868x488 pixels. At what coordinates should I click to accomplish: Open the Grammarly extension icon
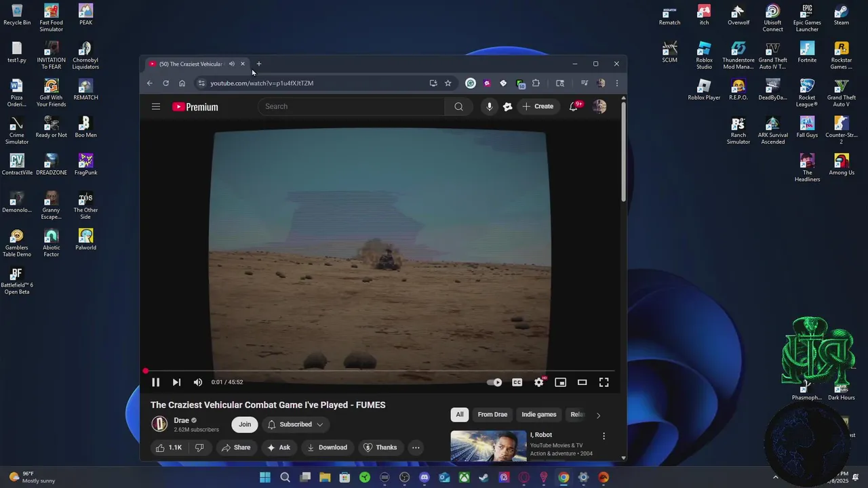pyautogui.click(x=471, y=83)
